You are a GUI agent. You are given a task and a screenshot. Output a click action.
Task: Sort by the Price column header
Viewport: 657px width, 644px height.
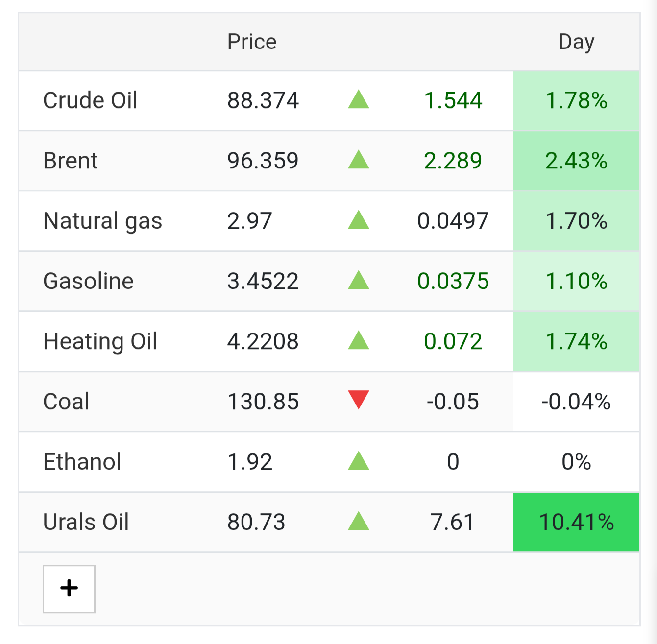tap(252, 42)
